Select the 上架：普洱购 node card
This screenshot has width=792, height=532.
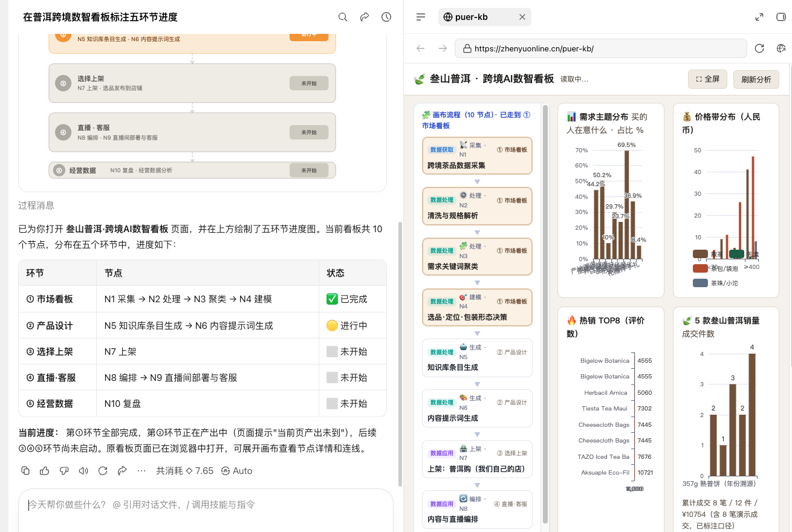[x=477, y=459]
